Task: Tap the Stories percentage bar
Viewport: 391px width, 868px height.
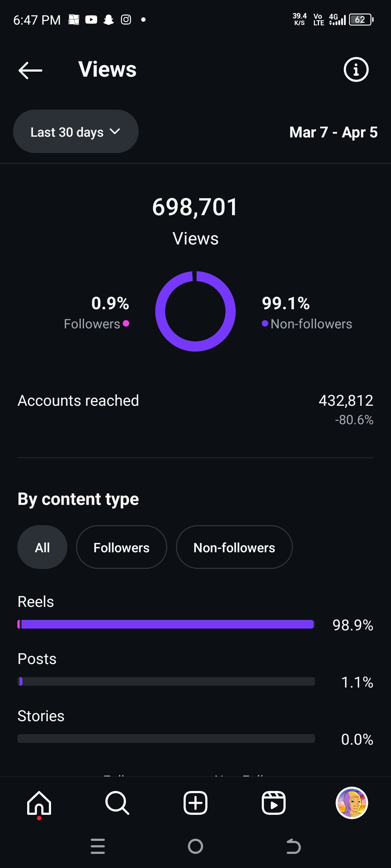Action: pos(166,739)
